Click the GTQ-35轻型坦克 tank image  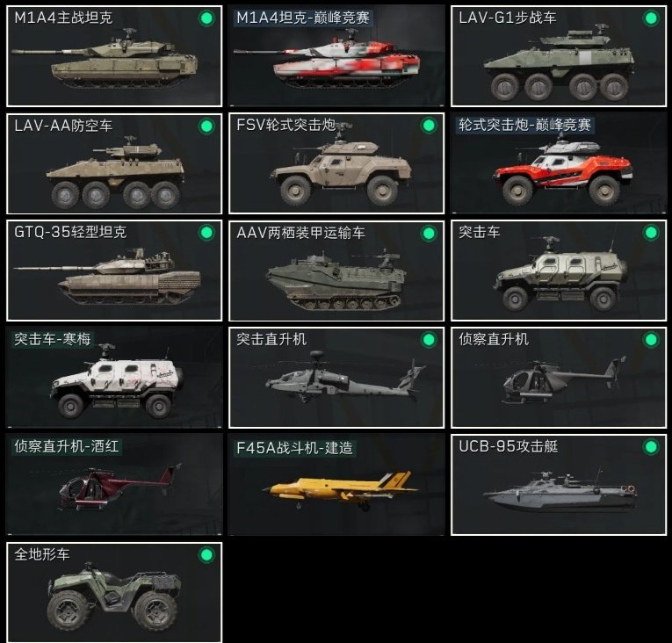pos(107,276)
